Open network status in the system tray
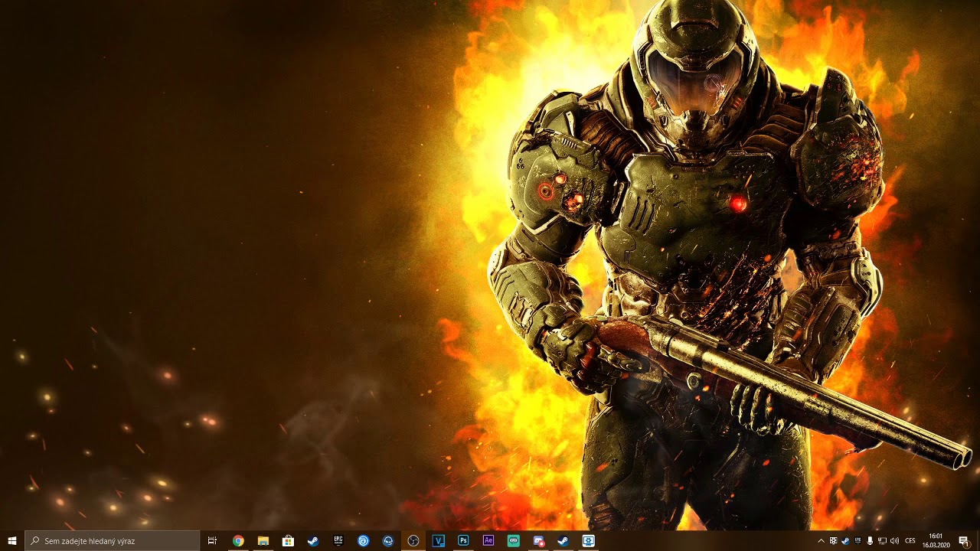The image size is (980, 551). (882, 541)
